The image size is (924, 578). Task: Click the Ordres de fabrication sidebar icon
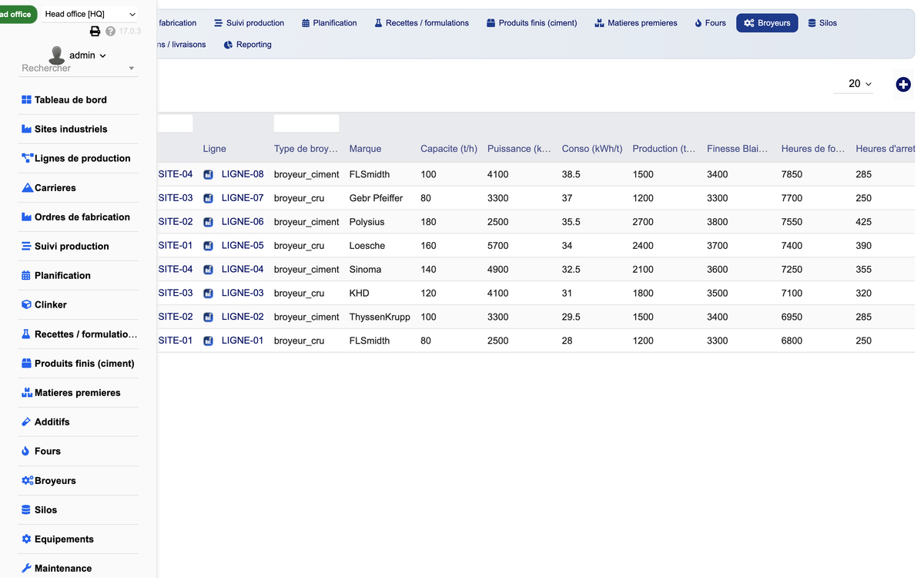[x=26, y=217]
